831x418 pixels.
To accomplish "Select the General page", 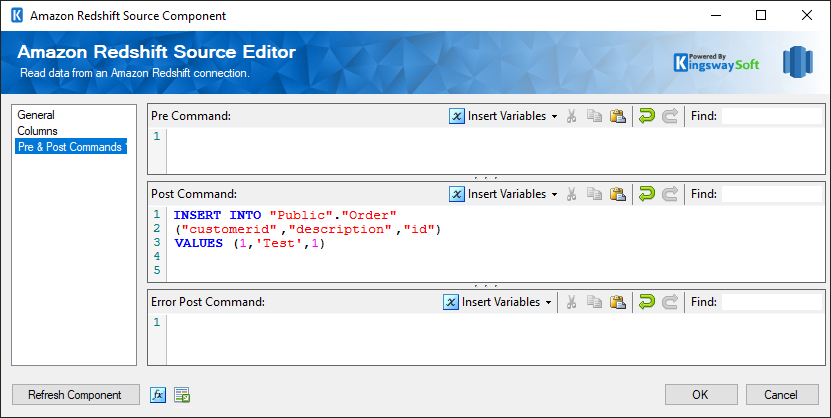I will click(36, 115).
